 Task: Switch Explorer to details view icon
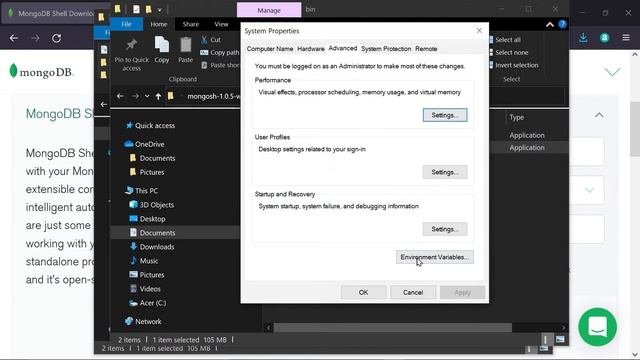tap(546, 339)
